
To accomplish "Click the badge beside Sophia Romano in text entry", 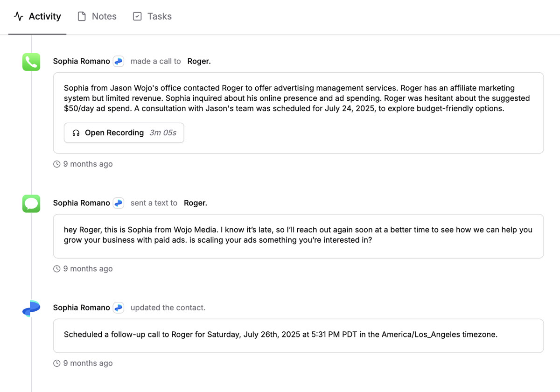I will tap(119, 203).
